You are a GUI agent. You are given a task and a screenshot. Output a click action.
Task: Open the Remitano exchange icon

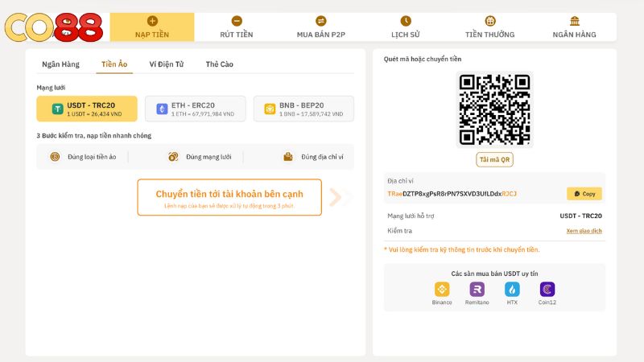click(477, 290)
